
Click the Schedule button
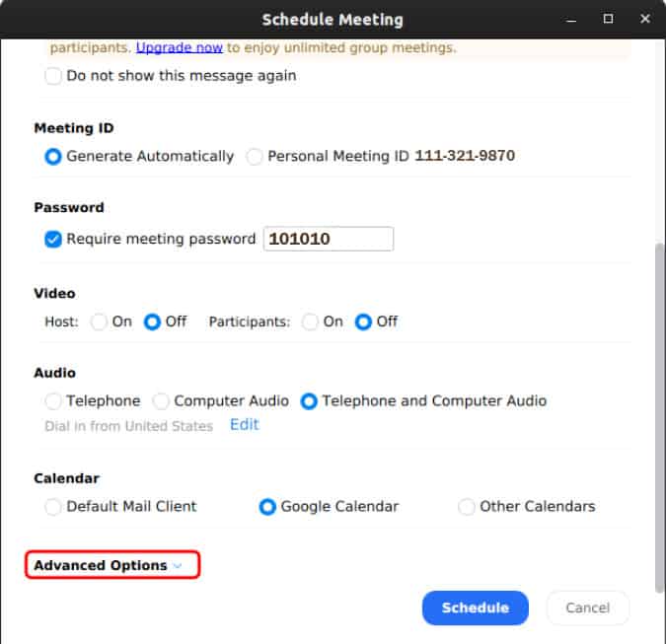click(476, 608)
